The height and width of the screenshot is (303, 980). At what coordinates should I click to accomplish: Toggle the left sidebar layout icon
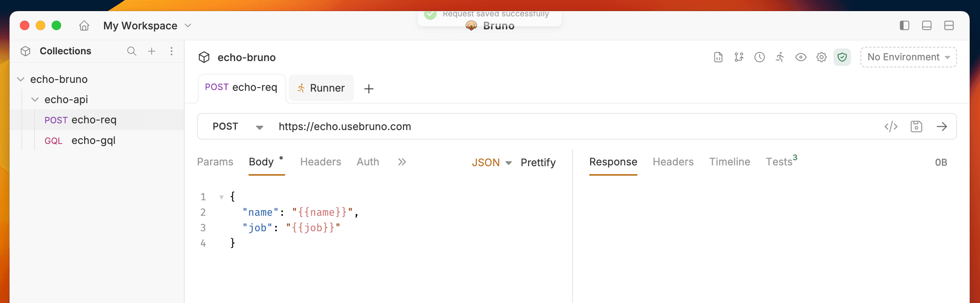[904, 26]
